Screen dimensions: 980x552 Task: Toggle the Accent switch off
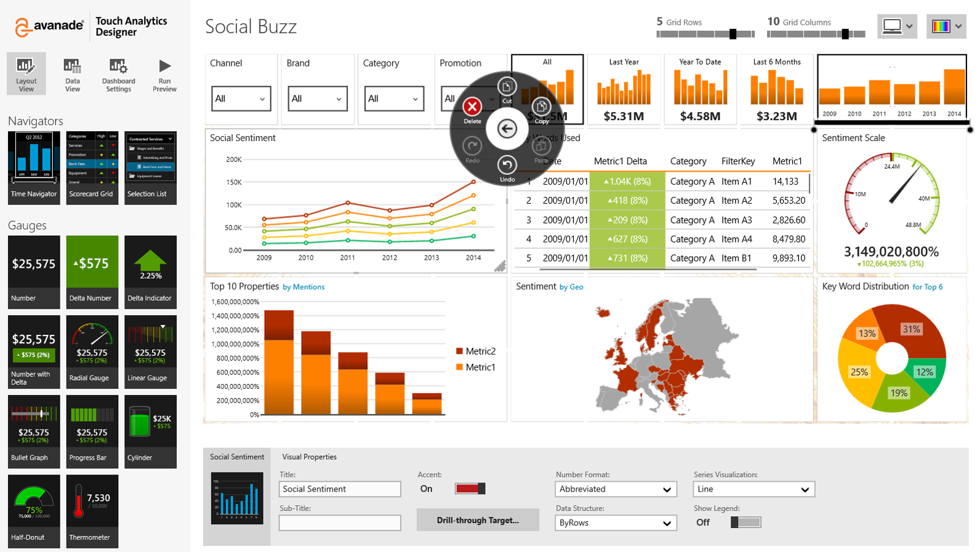pyautogui.click(x=470, y=489)
